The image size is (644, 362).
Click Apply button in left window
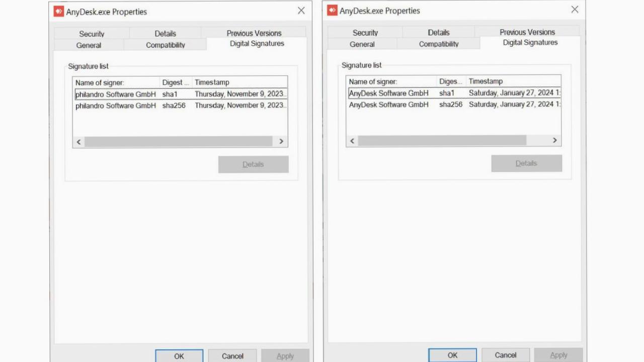(x=285, y=356)
